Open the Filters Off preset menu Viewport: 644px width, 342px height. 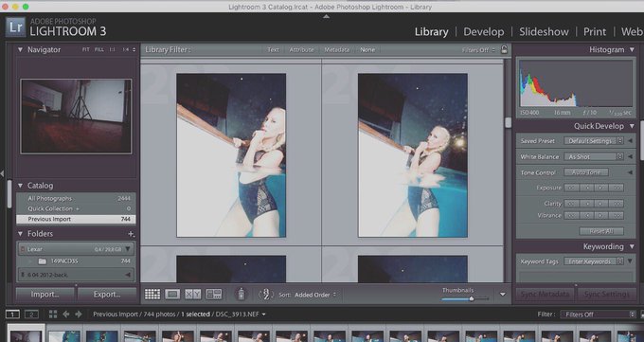478,50
